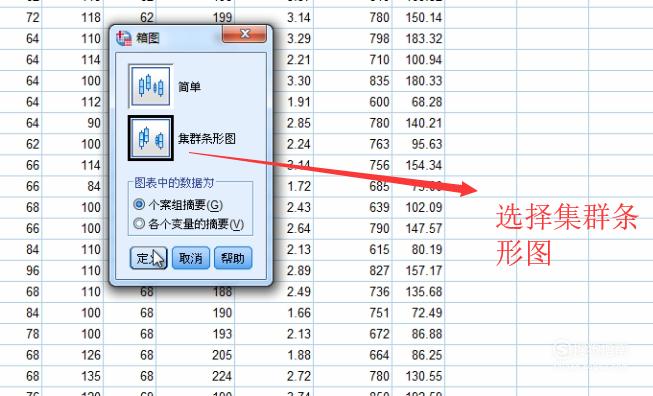The image size is (653, 396).
Task: Click the 箱图 dialog title icon
Action: (124, 38)
